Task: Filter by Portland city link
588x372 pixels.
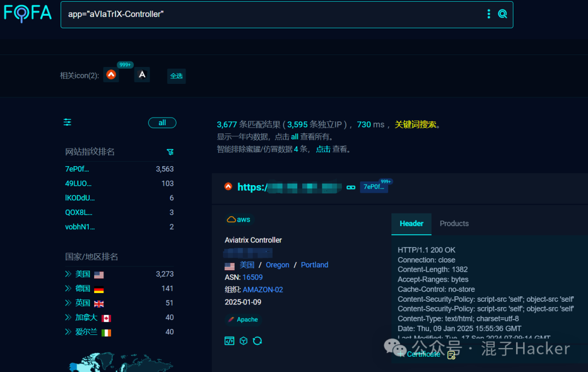Action: point(314,265)
